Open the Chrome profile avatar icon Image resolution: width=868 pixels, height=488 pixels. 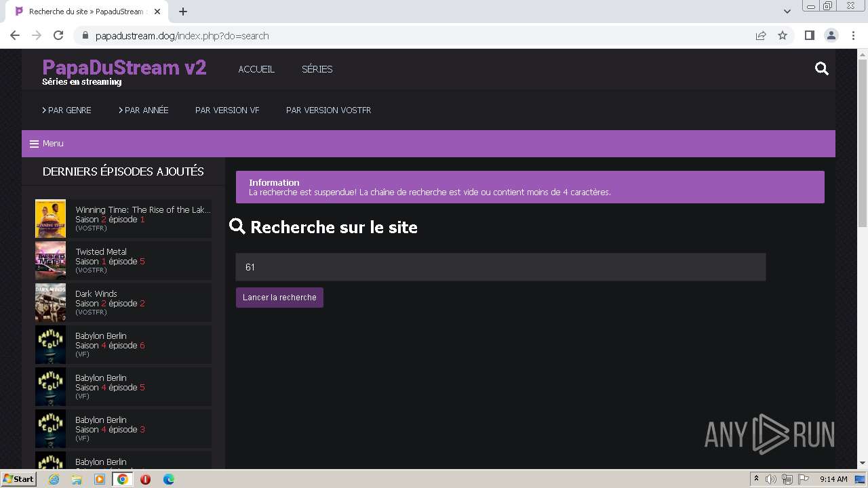[x=831, y=35]
